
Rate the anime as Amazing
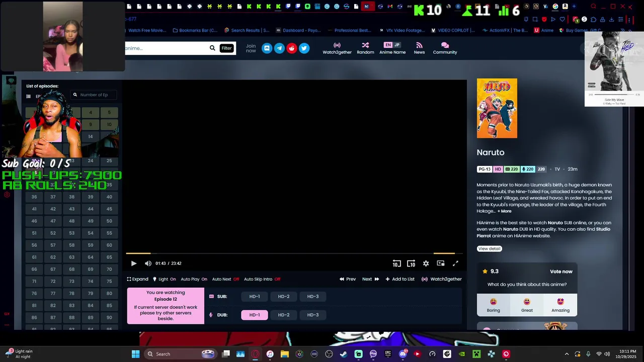pyautogui.click(x=560, y=305)
